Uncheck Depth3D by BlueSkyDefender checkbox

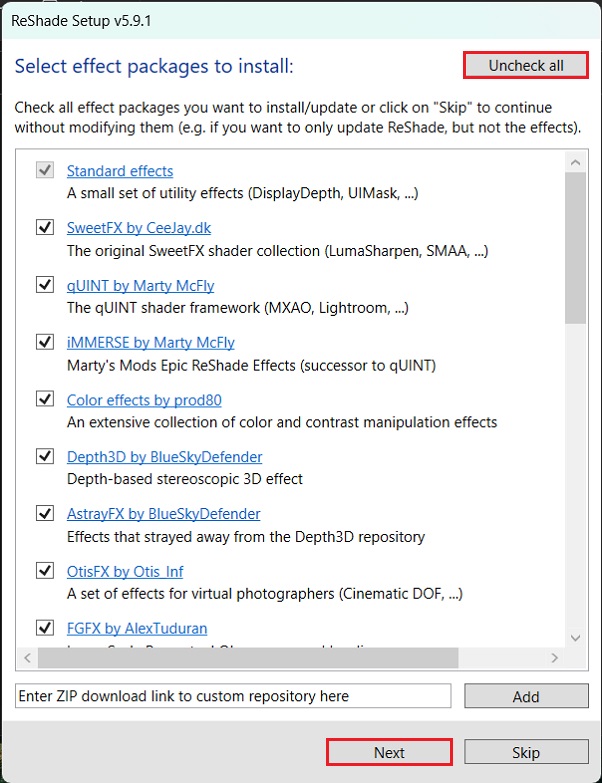45,456
